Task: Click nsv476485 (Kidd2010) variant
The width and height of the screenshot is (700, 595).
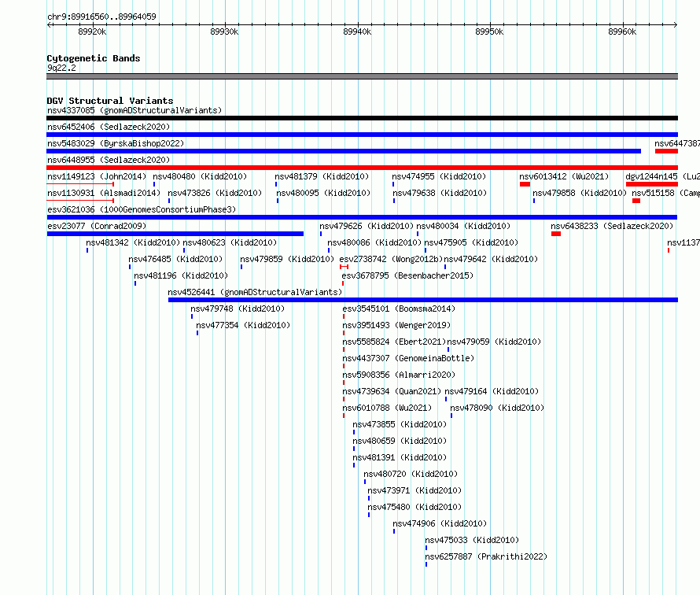Action: (175, 259)
